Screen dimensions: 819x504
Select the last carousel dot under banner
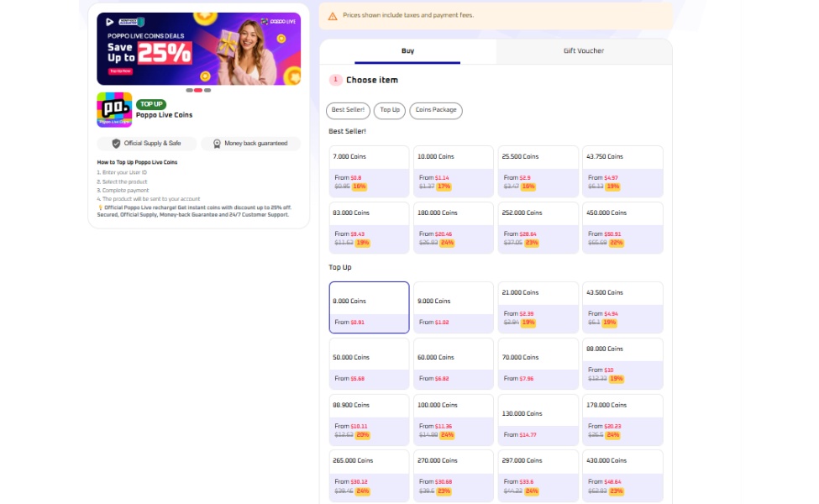coord(207,91)
